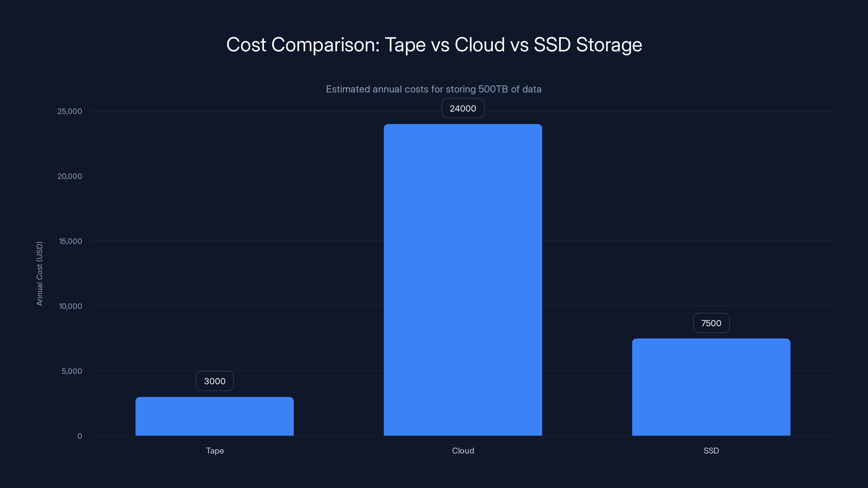The image size is (868, 488).
Task: Click the 7500 value label above SSD bar
Action: (711, 323)
